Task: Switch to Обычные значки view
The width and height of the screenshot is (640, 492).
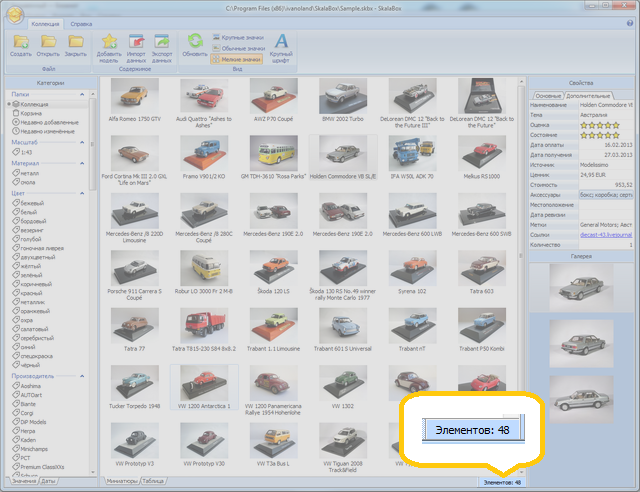Action: 239,48
